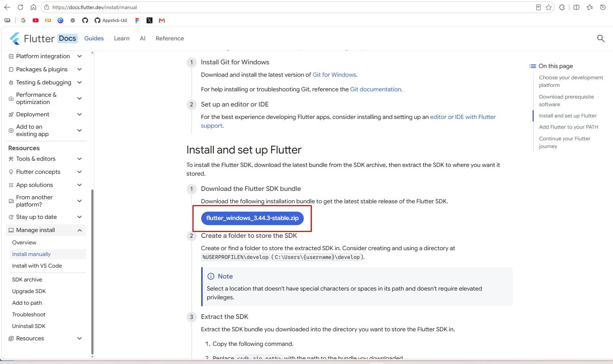Jump to Add Flutter to your PATH
This screenshot has height=364, width=613.
[x=568, y=127]
